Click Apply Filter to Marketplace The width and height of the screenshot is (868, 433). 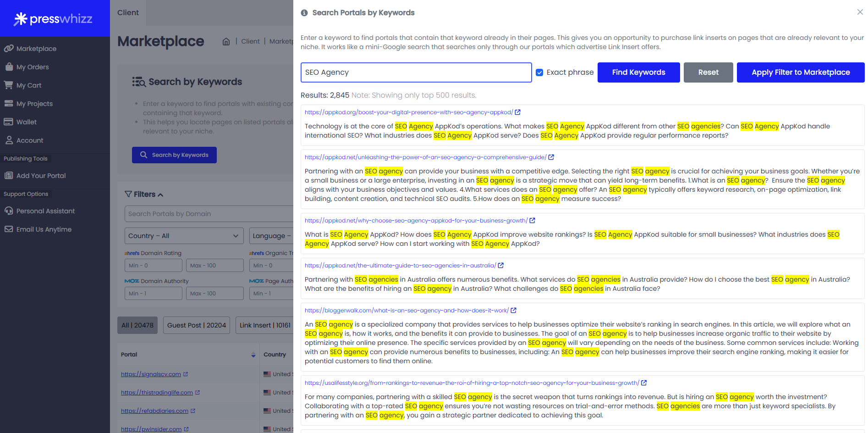[x=801, y=72]
